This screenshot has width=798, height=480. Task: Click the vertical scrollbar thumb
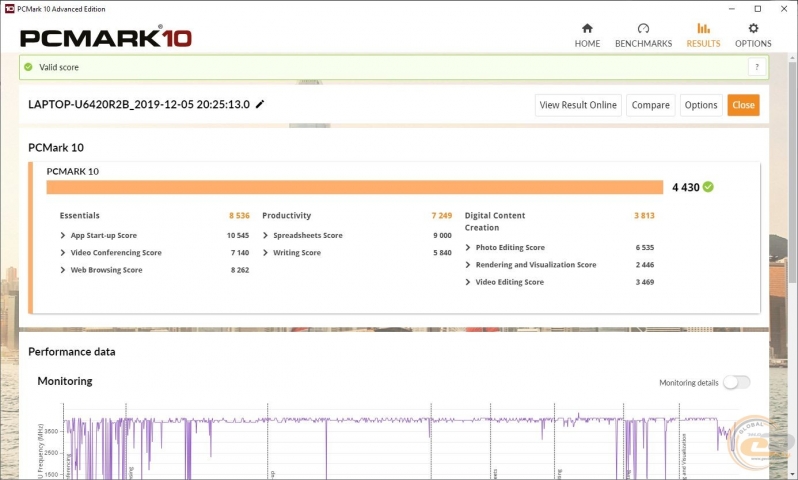(x=792, y=173)
